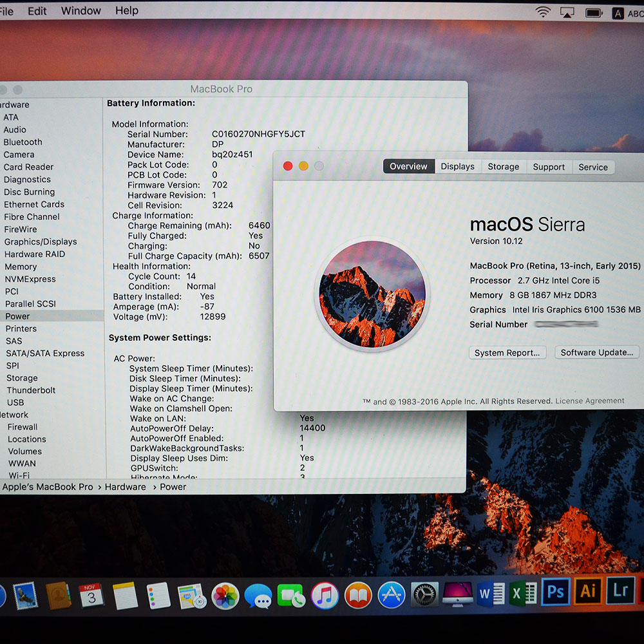Screen dimensions: 644x644
Task: Open Illustrator from the dock
Action: (588, 591)
